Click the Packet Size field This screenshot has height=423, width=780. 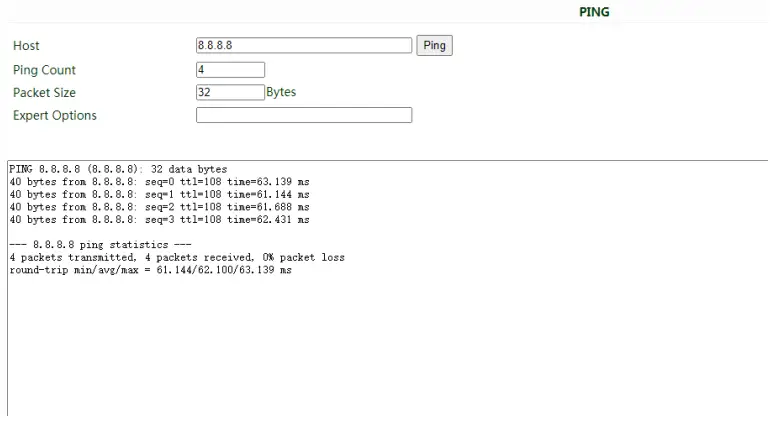[x=230, y=92]
